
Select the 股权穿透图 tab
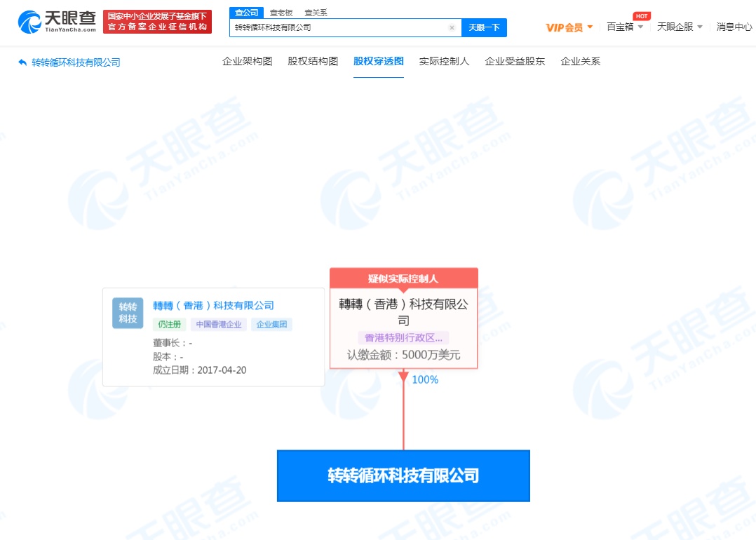click(x=379, y=61)
